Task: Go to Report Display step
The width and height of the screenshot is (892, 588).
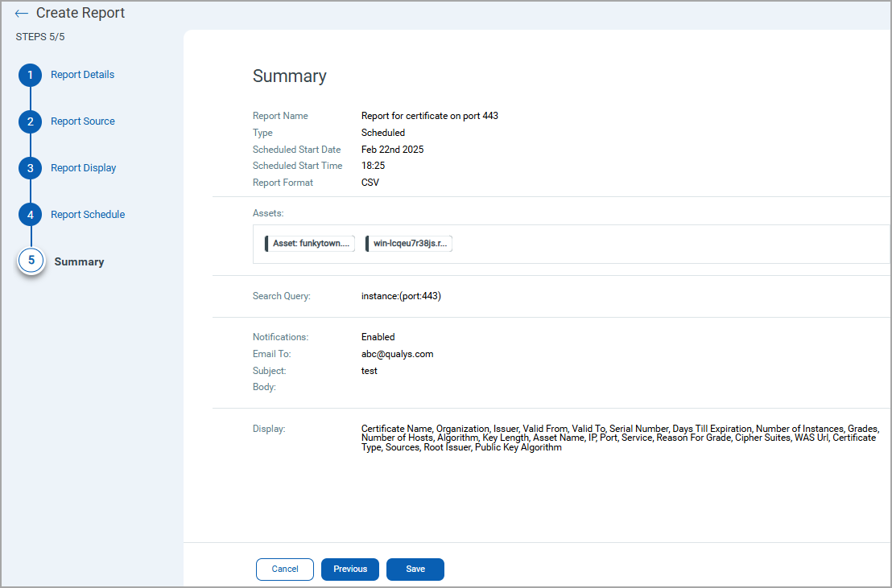Action: tap(83, 168)
